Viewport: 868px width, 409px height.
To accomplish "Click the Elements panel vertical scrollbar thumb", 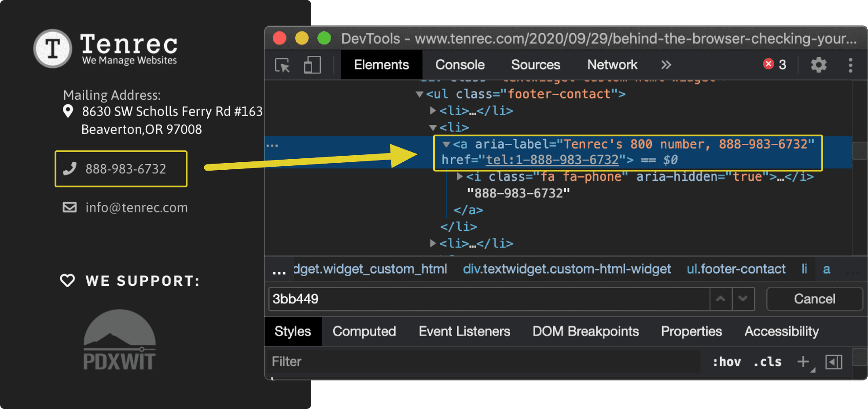I will pos(860,150).
